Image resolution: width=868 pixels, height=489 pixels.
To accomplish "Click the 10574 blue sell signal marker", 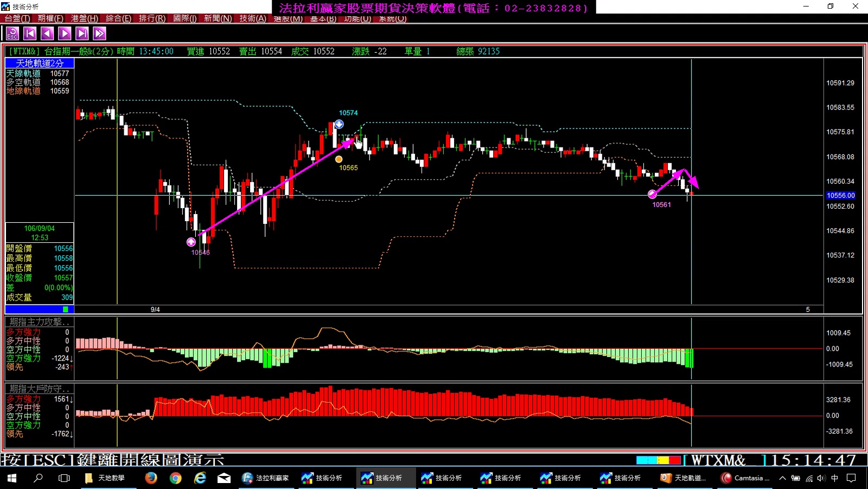I will (x=339, y=124).
